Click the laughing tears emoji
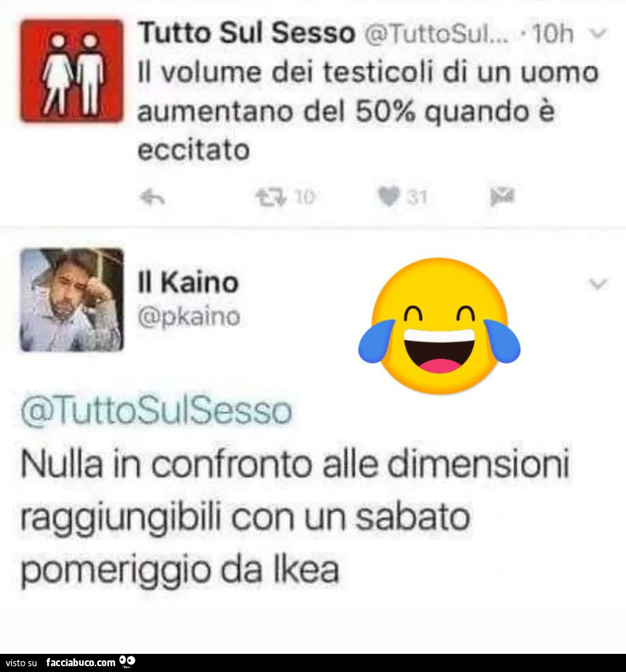The height and width of the screenshot is (672, 626). click(x=439, y=326)
